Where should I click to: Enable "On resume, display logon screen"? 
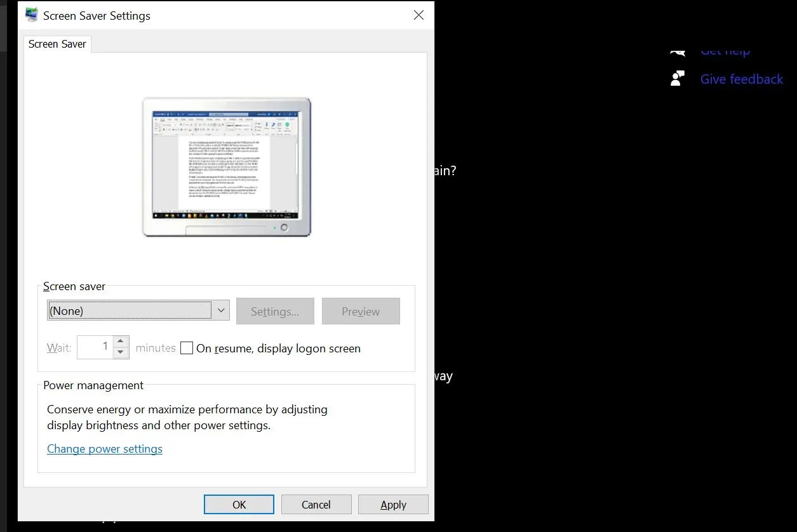point(187,348)
